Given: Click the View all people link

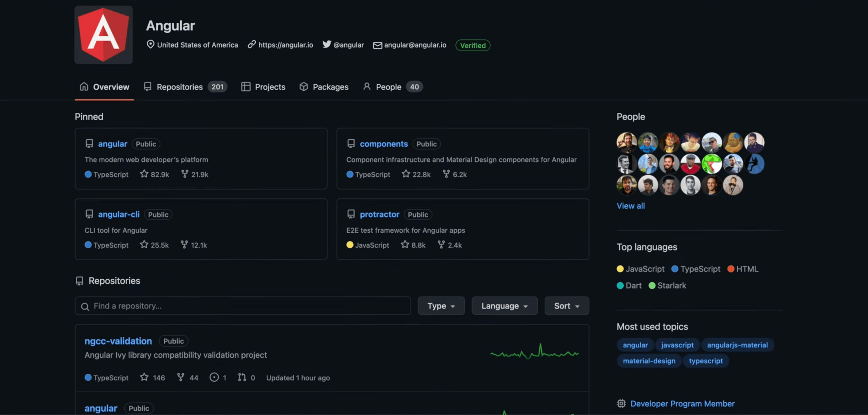Looking at the screenshot, I should point(630,206).
